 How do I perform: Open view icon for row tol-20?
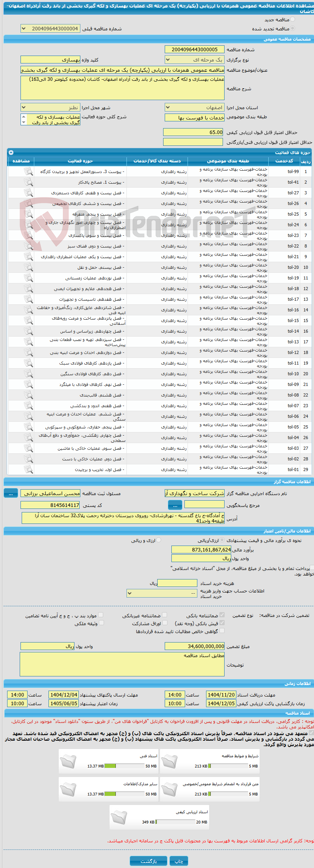pyautogui.click(x=28, y=267)
